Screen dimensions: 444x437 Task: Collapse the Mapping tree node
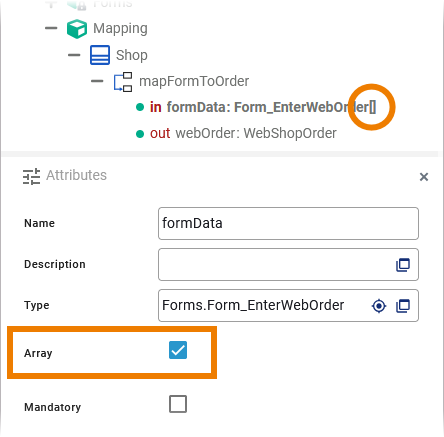[x=51, y=28]
